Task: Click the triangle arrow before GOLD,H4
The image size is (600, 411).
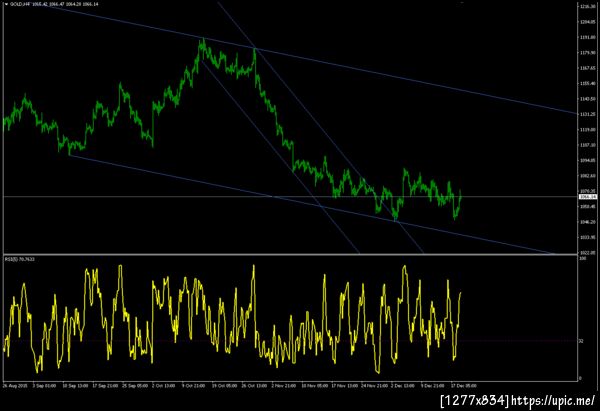Action: click(6, 4)
